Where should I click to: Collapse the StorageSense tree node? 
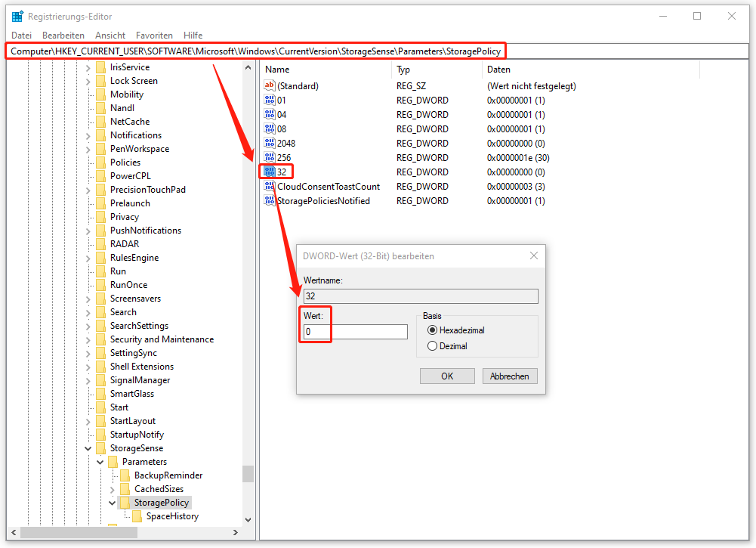click(x=88, y=449)
